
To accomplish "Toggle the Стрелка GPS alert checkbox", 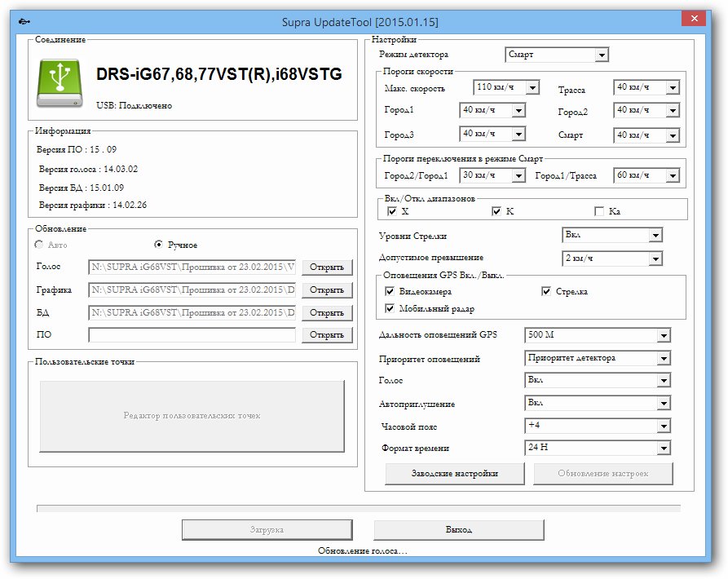I will pyautogui.click(x=546, y=291).
